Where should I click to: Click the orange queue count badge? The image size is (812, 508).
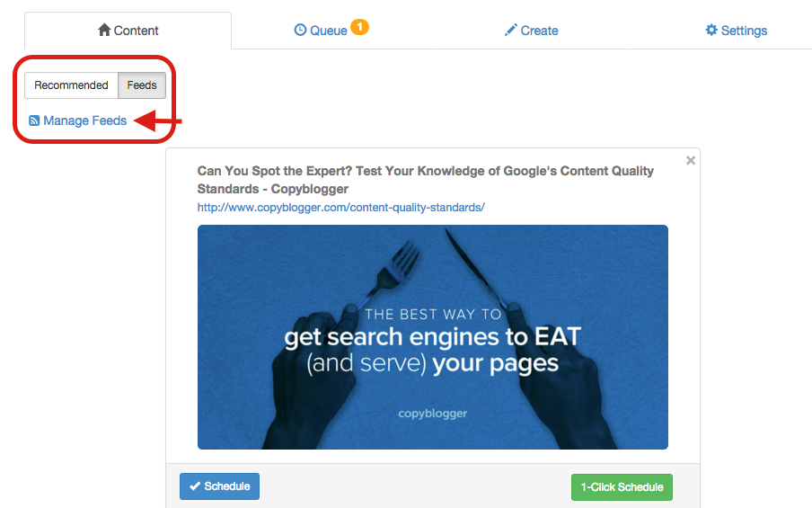pyautogui.click(x=359, y=26)
